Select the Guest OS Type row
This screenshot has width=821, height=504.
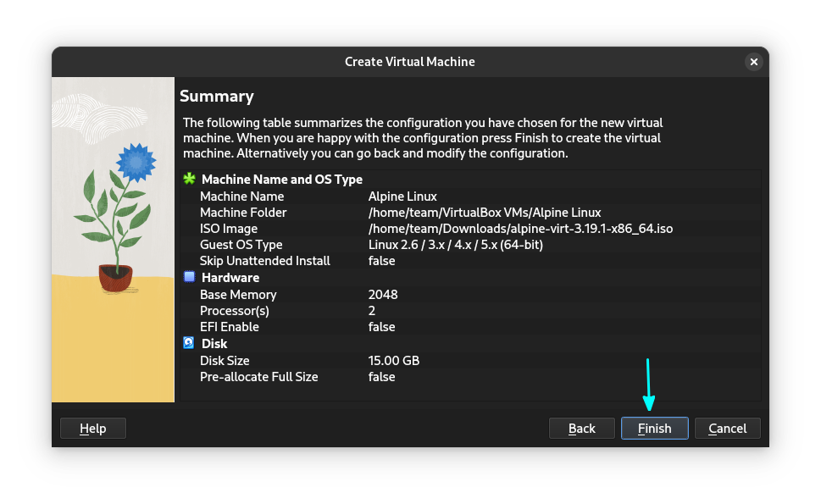click(241, 245)
